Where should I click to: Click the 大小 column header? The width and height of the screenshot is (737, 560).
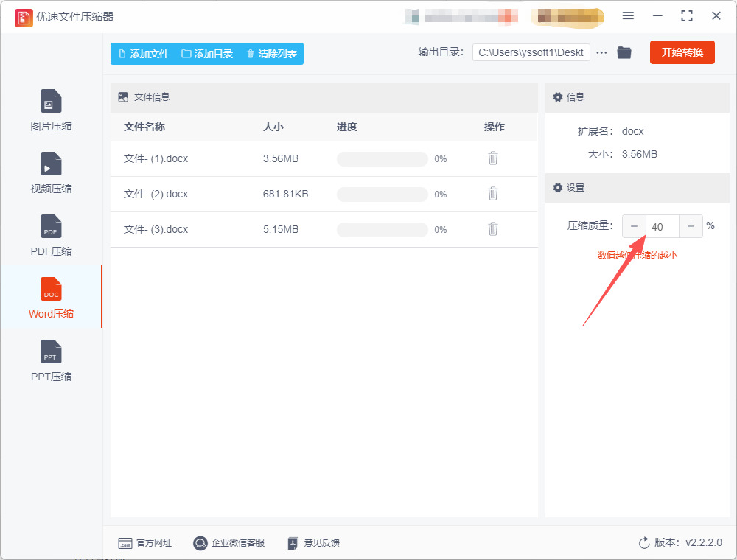[273, 127]
